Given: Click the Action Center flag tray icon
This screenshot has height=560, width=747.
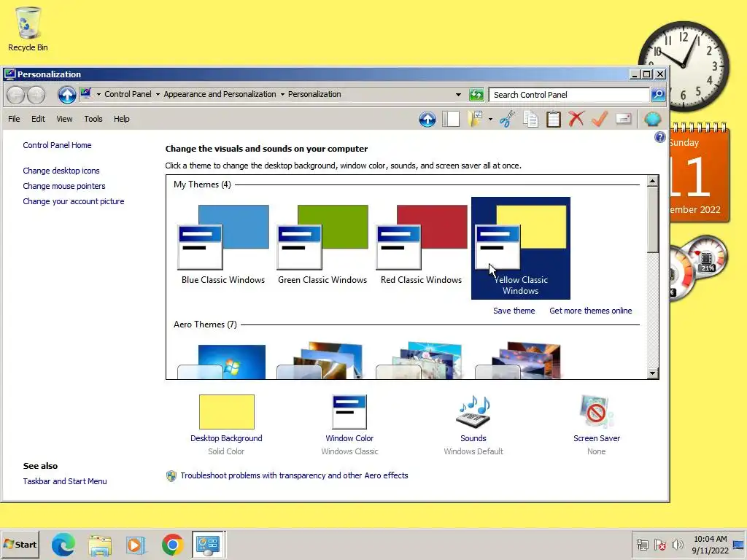Looking at the screenshot, I should [659, 544].
